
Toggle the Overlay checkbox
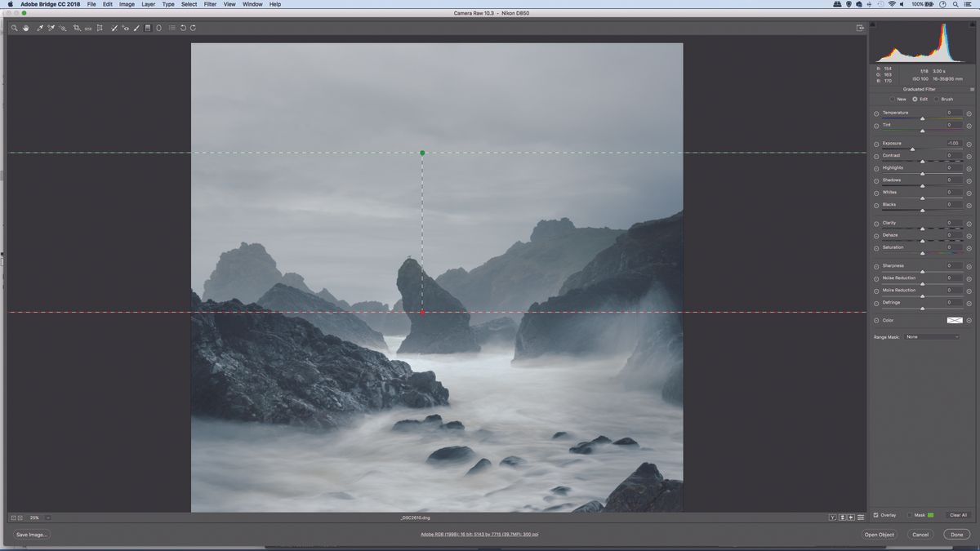coord(876,515)
